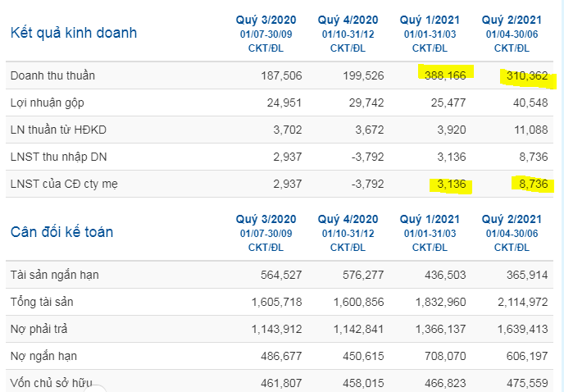Click the highlighted 8,736 profit value
Viewport: 564px width, 392px height.
533,184
